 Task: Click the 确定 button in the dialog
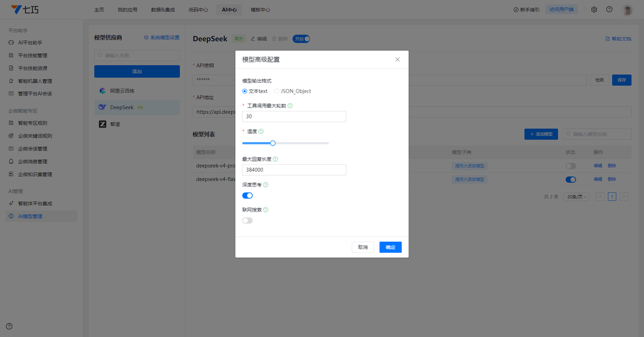coord(390,247)
